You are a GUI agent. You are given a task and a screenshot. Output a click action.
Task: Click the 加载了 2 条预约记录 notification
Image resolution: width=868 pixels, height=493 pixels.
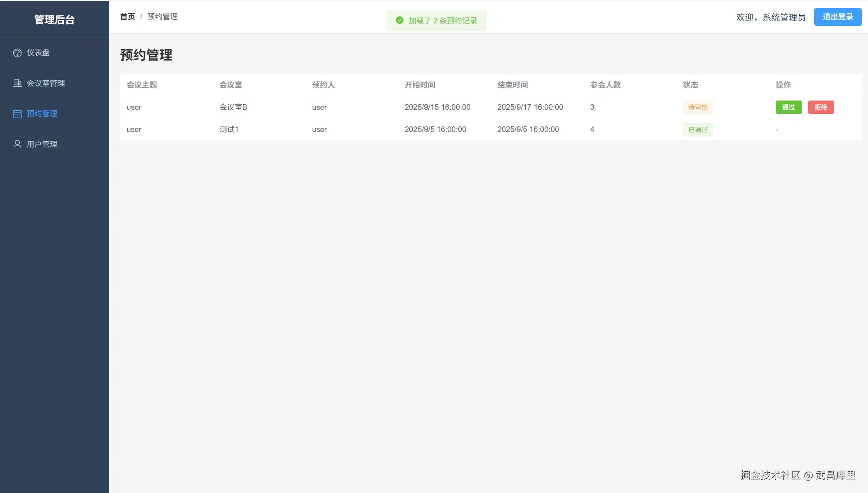click(442, 21)
